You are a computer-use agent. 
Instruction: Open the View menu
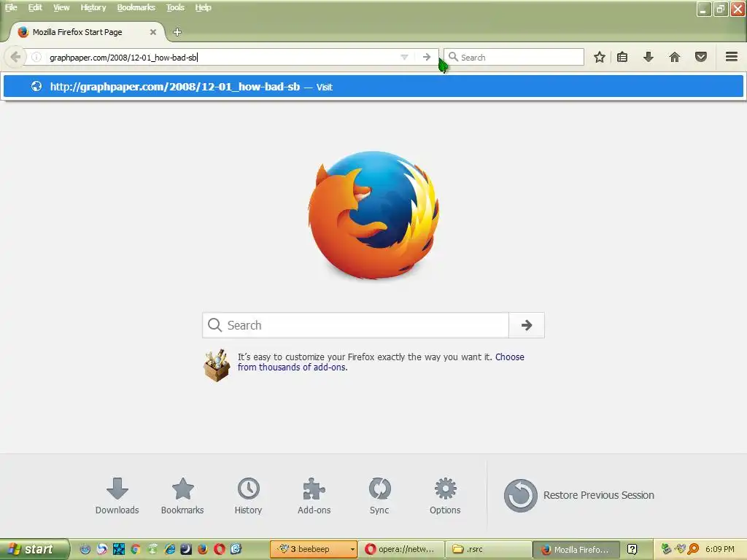coord(61,7)
